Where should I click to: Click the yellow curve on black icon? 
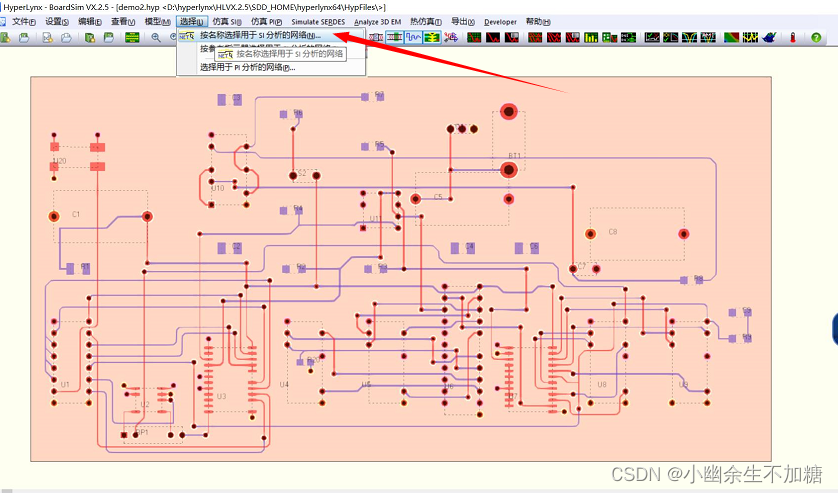point(670,37)
